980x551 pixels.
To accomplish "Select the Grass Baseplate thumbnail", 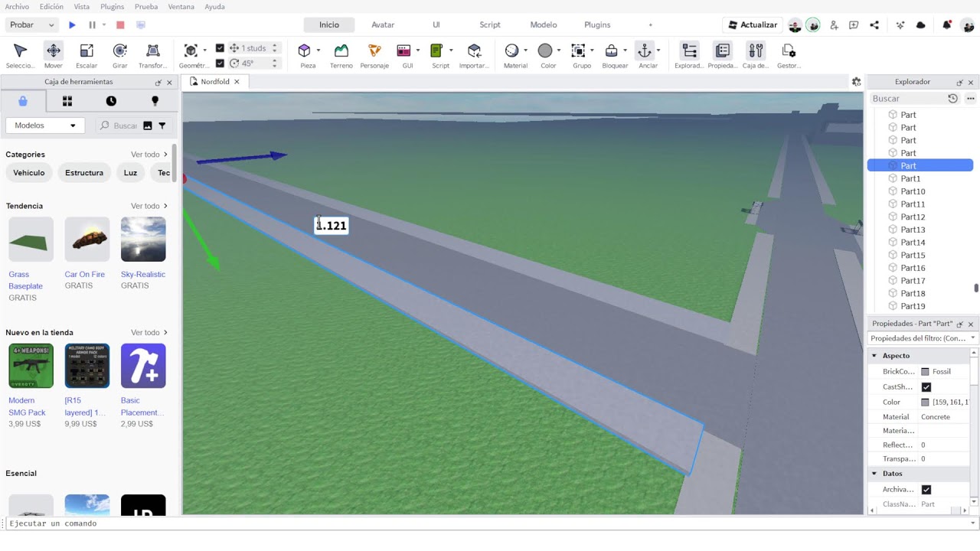I will point(31,240).
